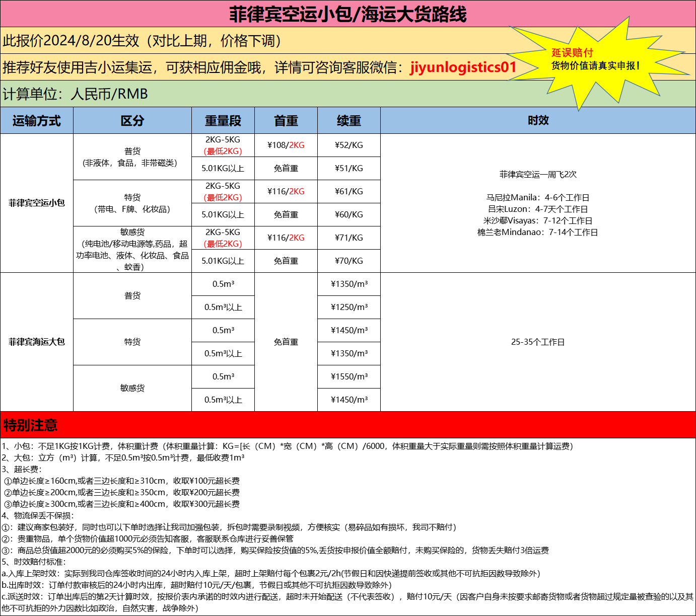
Task: Click the 特货 (带电、F牌、化妆品) cell
Action: (132, 203)
